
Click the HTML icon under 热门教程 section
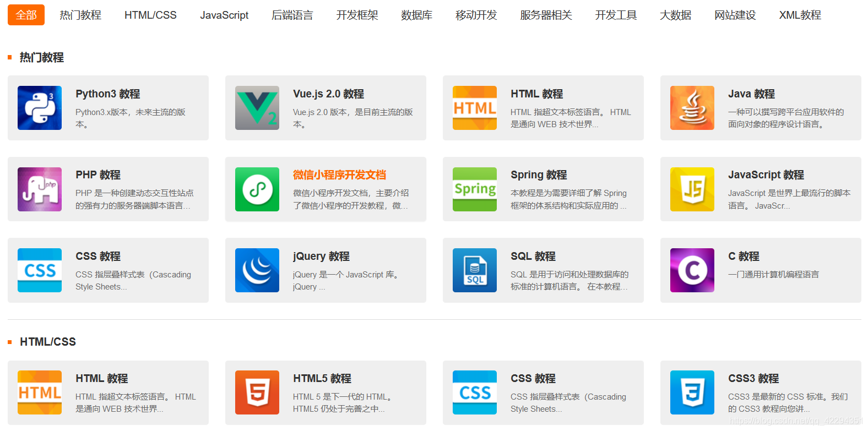click(x=475, y=108)
